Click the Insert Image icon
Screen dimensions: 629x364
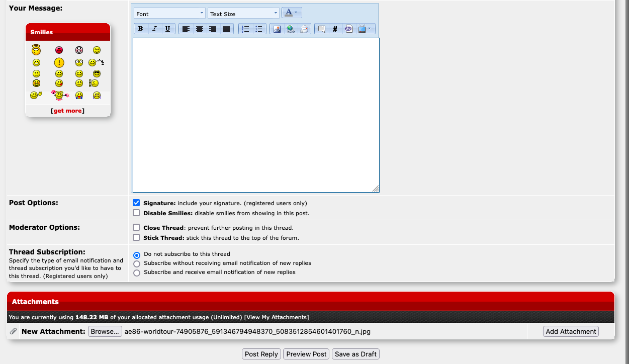pos(277,29)
